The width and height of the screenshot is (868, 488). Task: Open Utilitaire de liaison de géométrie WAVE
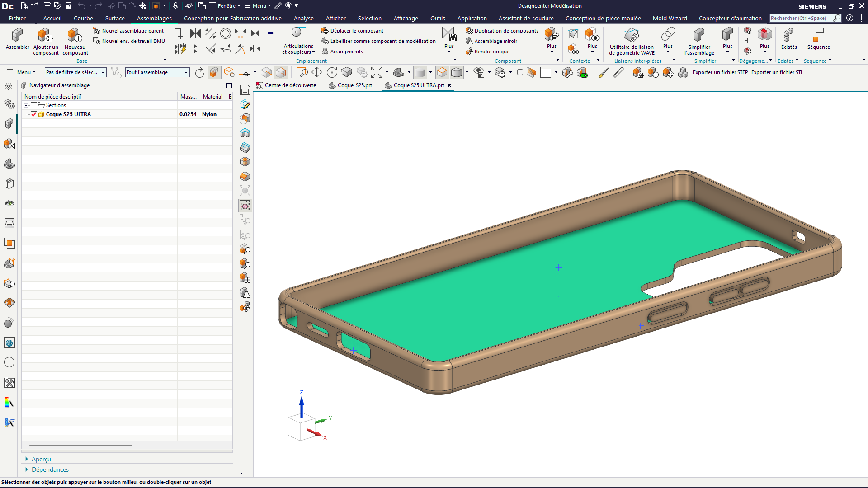pos(631,41)
